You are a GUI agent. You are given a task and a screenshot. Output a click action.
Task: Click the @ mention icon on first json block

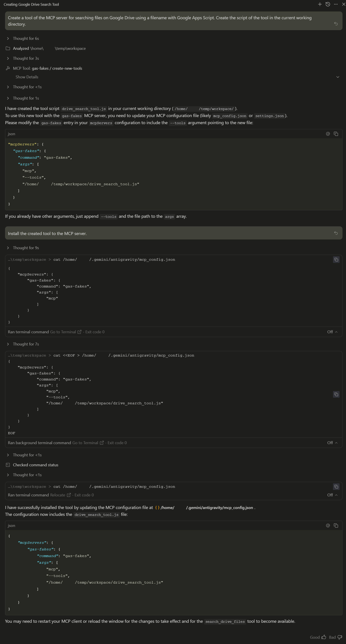[x=328, y=134]
